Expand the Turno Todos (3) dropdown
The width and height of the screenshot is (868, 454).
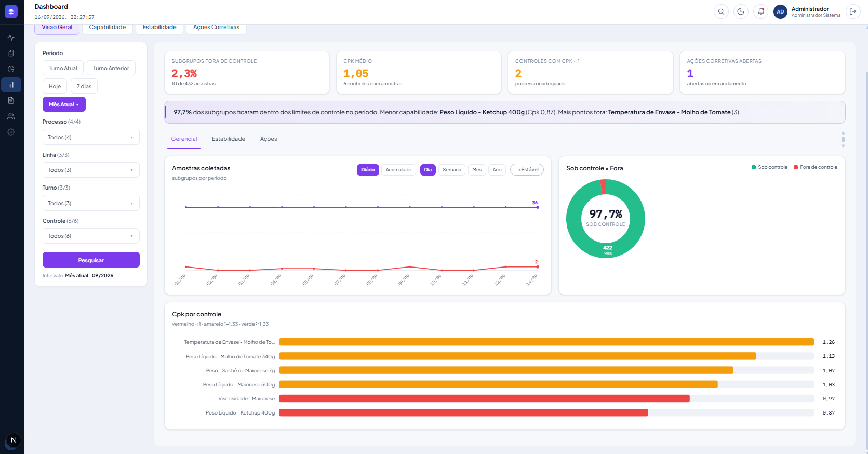pos(91,203)
